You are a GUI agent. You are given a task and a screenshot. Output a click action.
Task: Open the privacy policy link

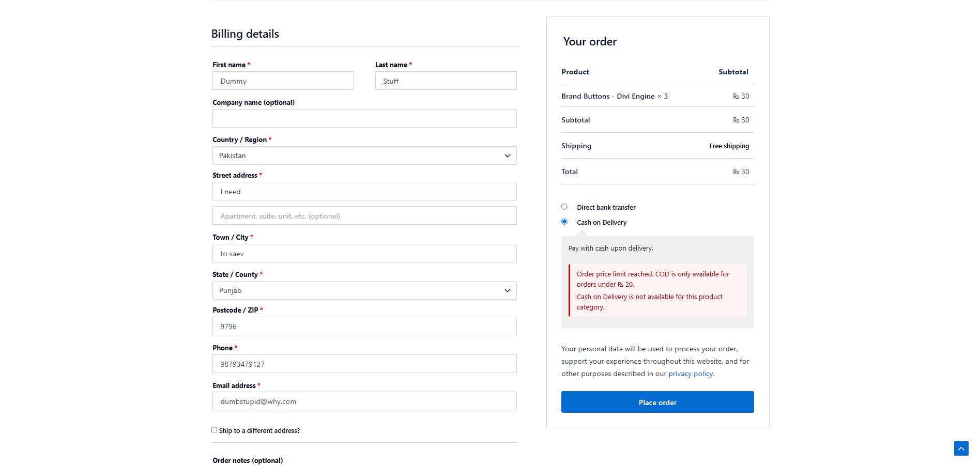(x=691, y=374)
